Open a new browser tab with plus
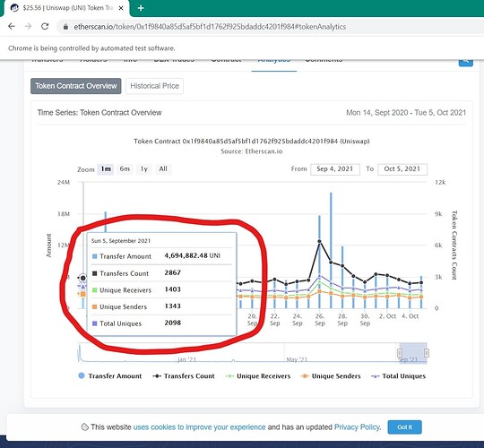The image size is (484, 448). [141, 8]
